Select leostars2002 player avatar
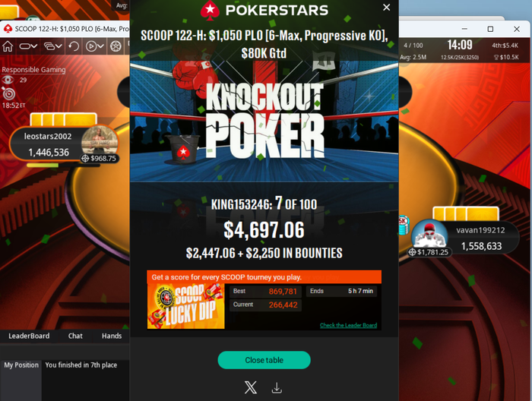 click(100, 142)
